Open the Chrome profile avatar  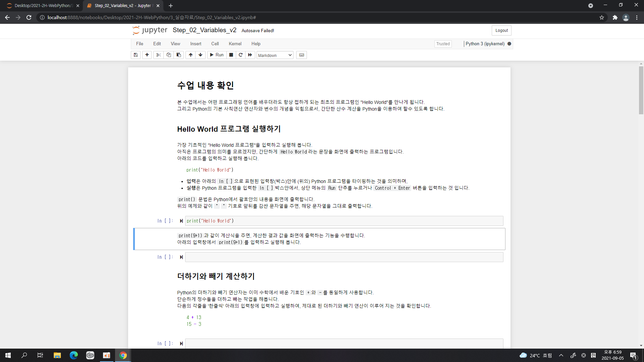click(x=626, y=17)
